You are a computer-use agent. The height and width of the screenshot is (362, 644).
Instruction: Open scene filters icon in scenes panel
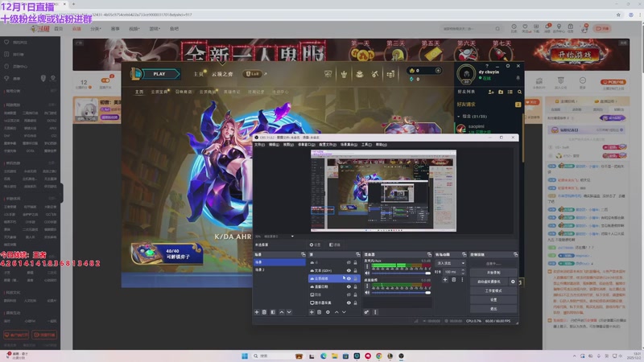[x=273, y=312]
